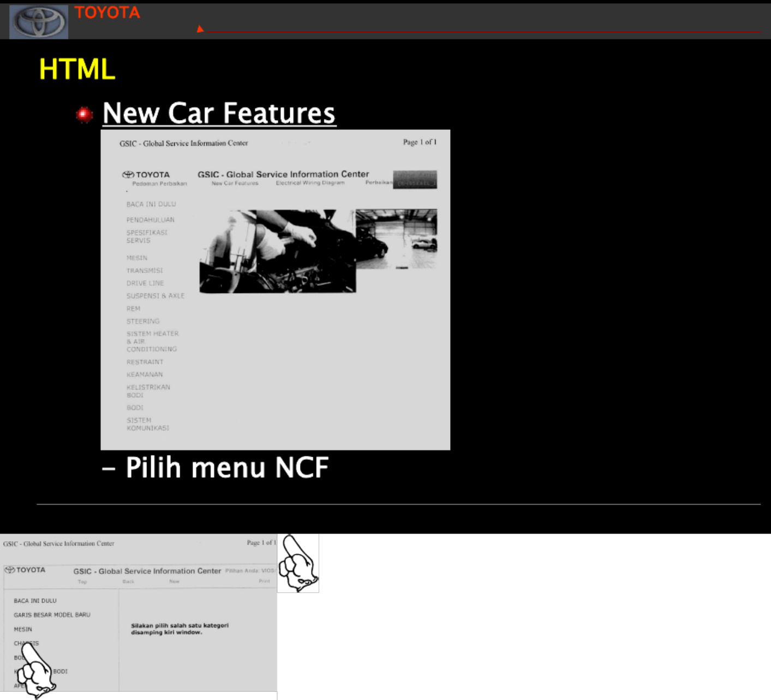
Task: Select the STEERING category
Action: tap(143, 321)
